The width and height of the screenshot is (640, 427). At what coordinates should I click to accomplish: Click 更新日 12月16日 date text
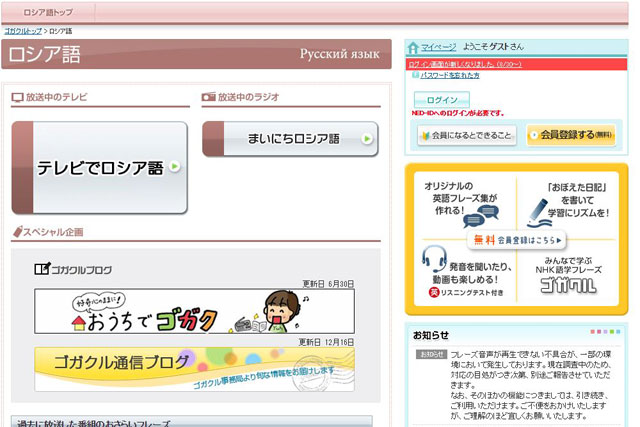click(326, 342)
